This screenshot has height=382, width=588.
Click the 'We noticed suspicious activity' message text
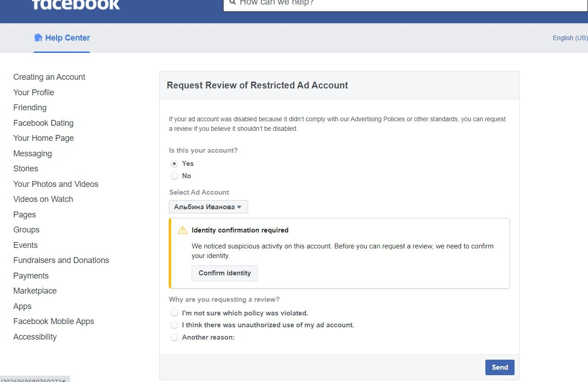tap(343, 251)
